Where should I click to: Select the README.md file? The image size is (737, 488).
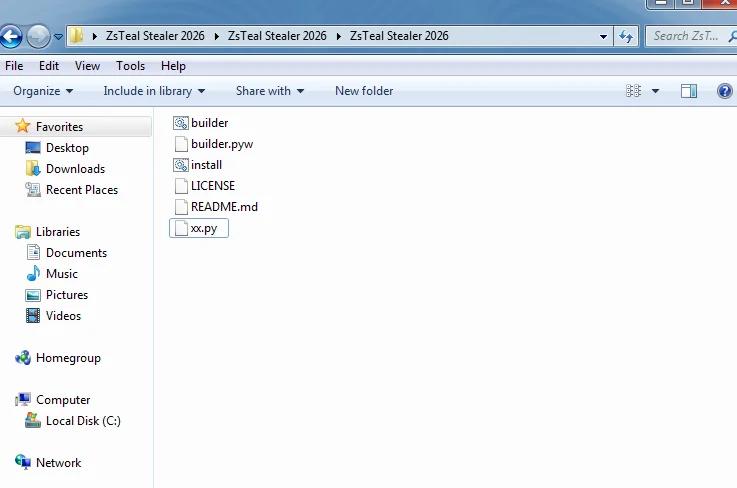(224, 207)
